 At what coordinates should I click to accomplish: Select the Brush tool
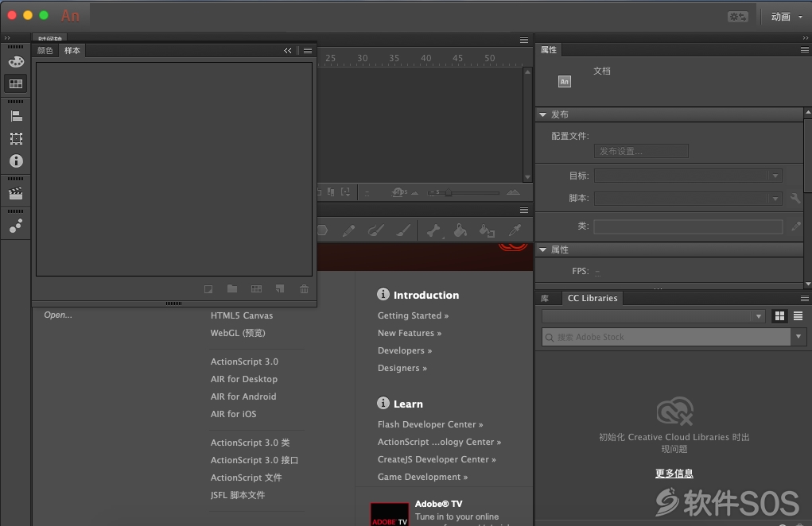coord(403,230)
